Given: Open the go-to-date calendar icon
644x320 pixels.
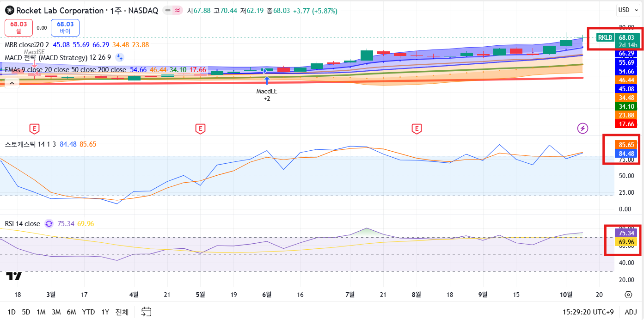Looking at the screenshot, I should pos(147,312).
